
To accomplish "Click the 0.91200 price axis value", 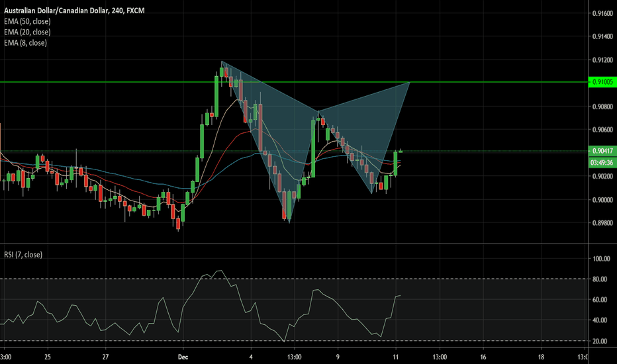I will (603, 60).
